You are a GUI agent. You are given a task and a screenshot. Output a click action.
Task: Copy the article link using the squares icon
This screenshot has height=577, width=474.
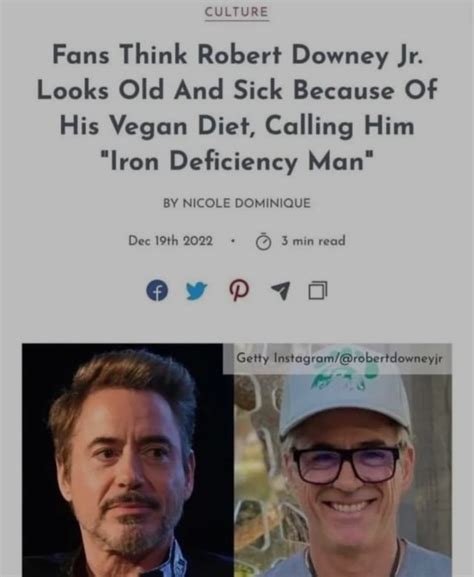[318, 290]
